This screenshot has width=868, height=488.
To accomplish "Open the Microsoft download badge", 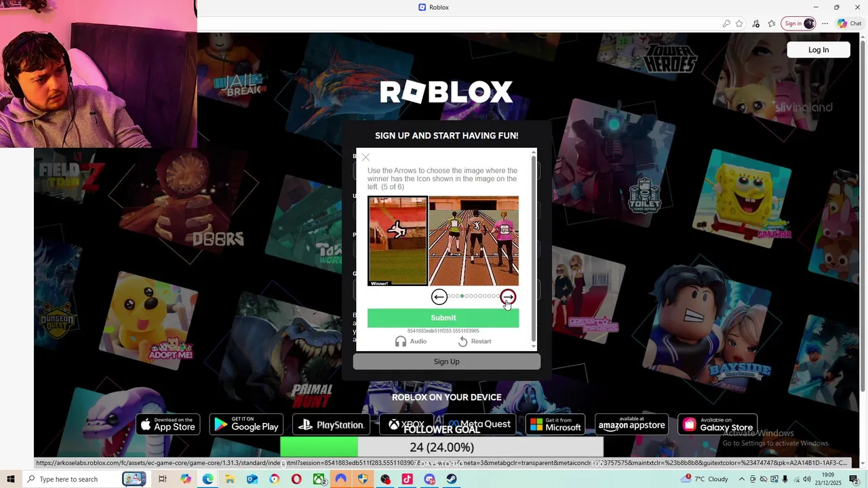I will [555, 425].
